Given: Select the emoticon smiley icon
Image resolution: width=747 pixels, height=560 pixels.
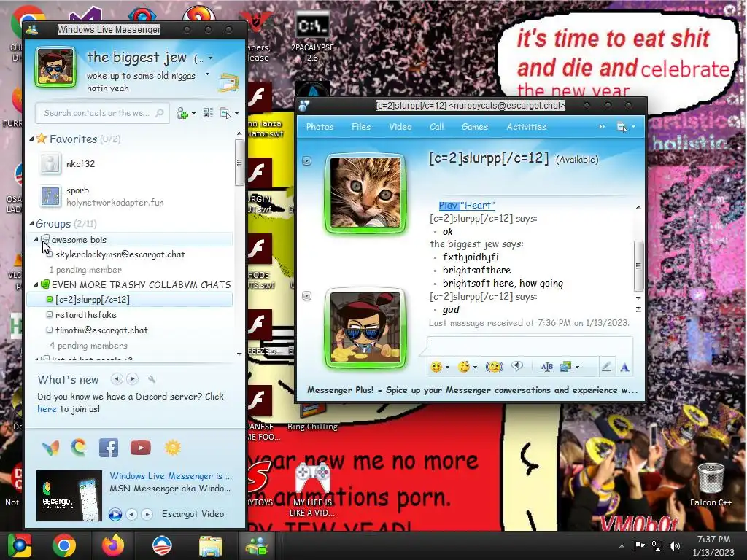Looking at the screenshot, I should (x=436, y=367).
